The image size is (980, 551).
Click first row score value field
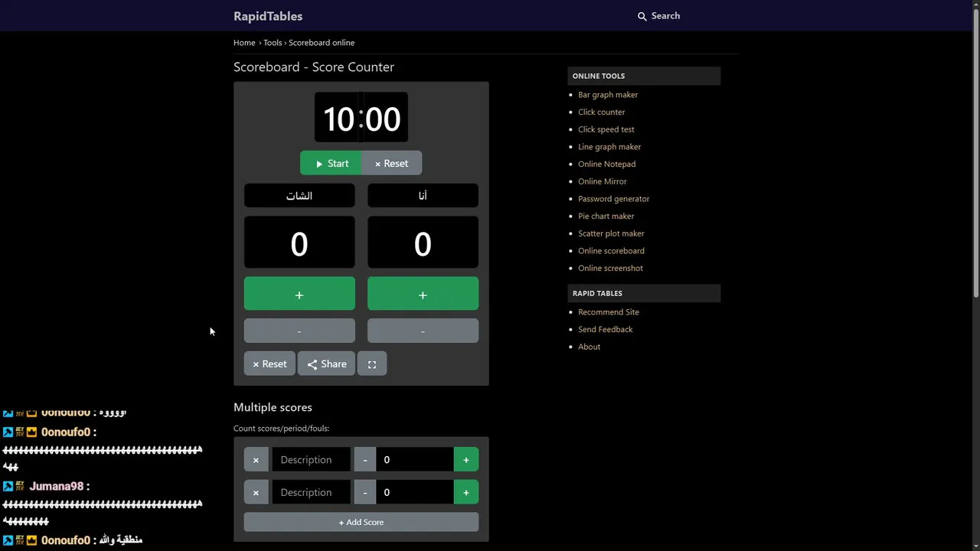click(415, 460)
